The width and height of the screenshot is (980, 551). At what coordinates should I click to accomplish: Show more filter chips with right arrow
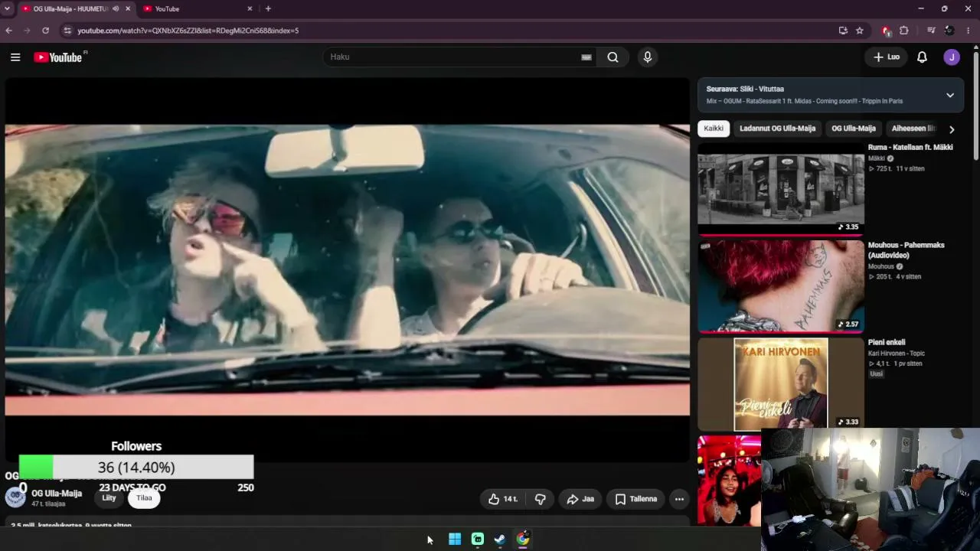(x=952, y=129)
